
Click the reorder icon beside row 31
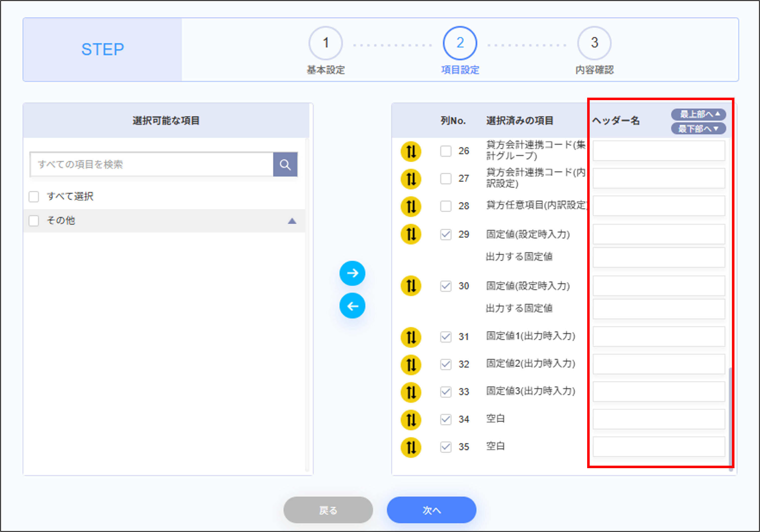point(411,337)
